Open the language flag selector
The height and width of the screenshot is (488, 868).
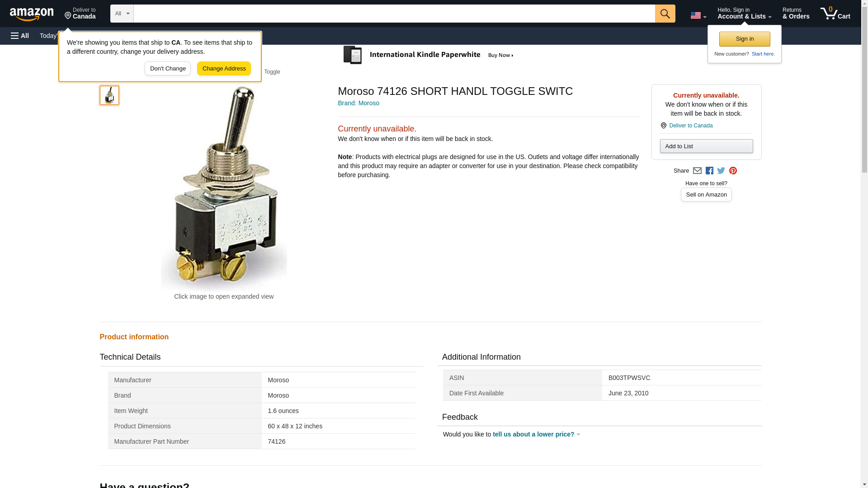698,15
